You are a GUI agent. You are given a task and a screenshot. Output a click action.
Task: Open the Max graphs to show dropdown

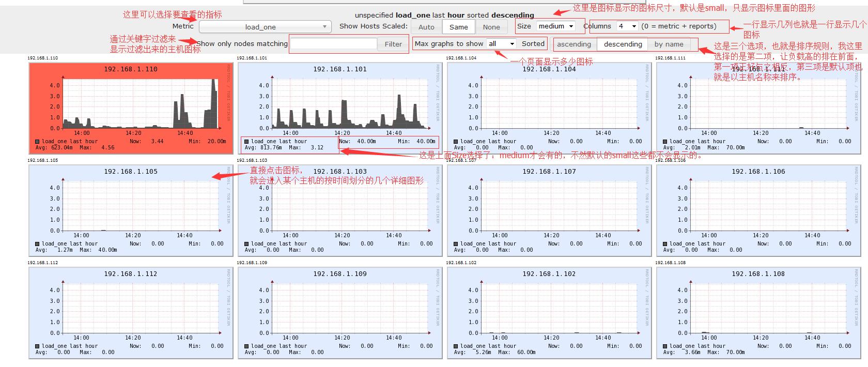pyautogui.click(x=501, y=44)
